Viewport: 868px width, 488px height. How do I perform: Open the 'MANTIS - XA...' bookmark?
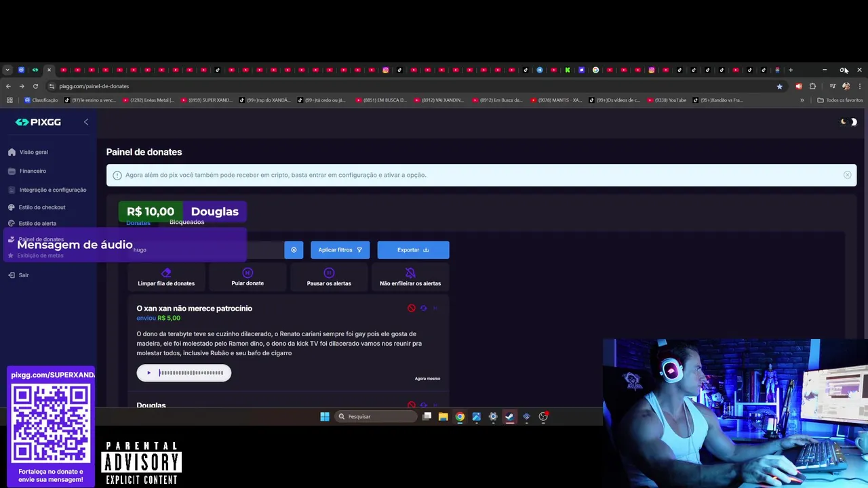[556, 100]
